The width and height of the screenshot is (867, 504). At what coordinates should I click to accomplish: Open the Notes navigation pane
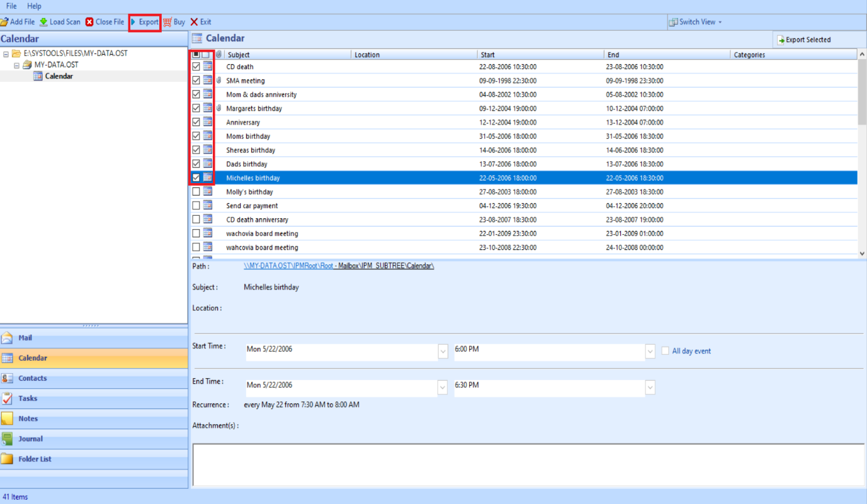tap(94, 418)
